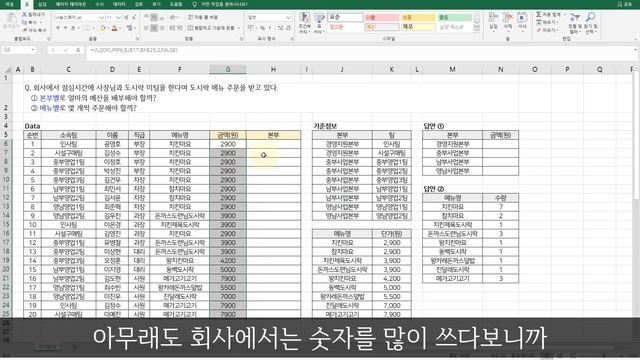The width and height of the screenshot is (640, 360).
Task: Open Format as Table gallery
Action: [319, 23]
